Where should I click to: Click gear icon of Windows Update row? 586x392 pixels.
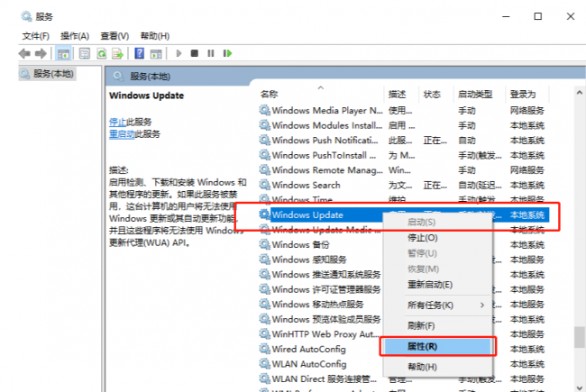click(264, 214)
